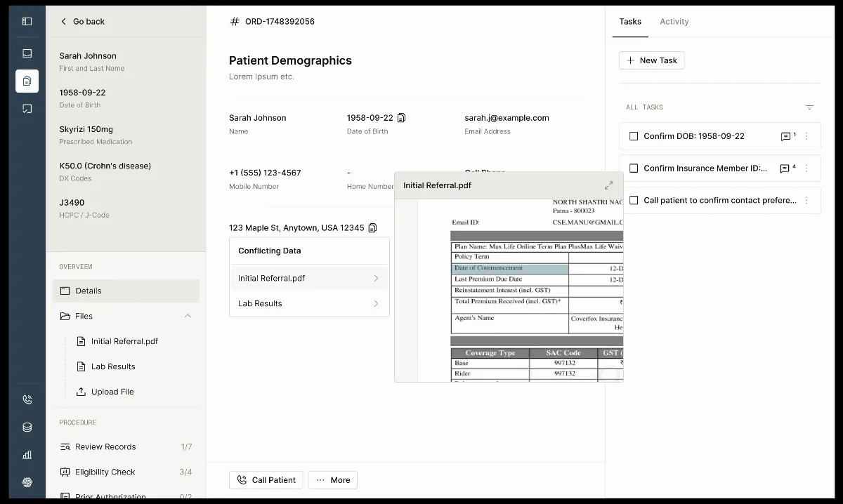Image resolution: width=843 pixels, height=504 pixels.
Task: Select Details in the Overview section
Action: coord(126,291)
